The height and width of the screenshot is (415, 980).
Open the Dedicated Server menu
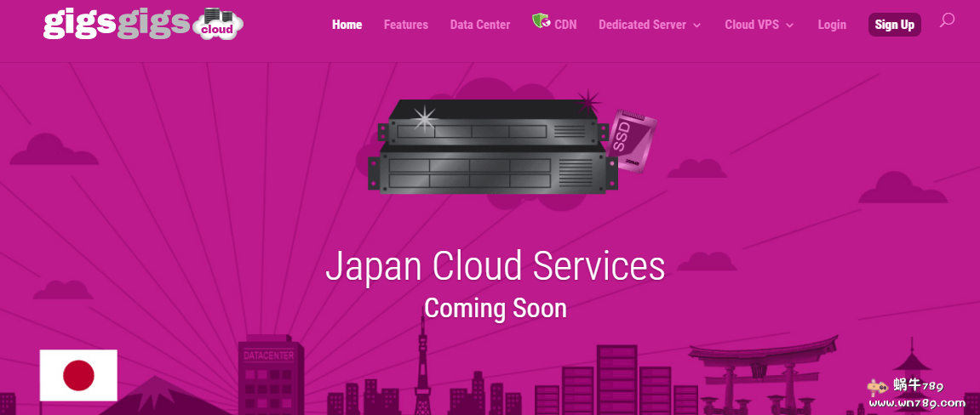tap(642, 25)
